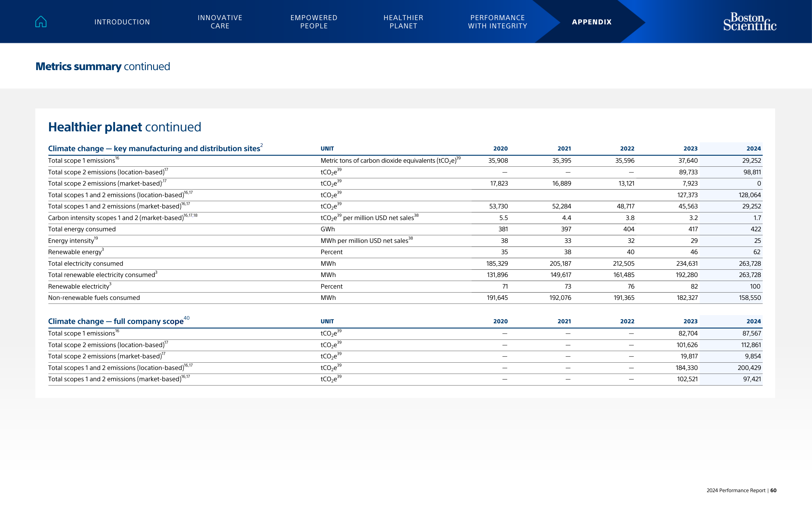
Task: Click the 131,896 renewable electricity value
Action: click(x=497, y=275)
